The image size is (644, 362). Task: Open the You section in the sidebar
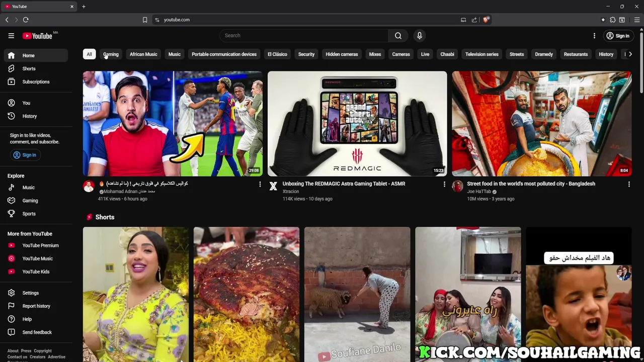[x=35, y=103]
